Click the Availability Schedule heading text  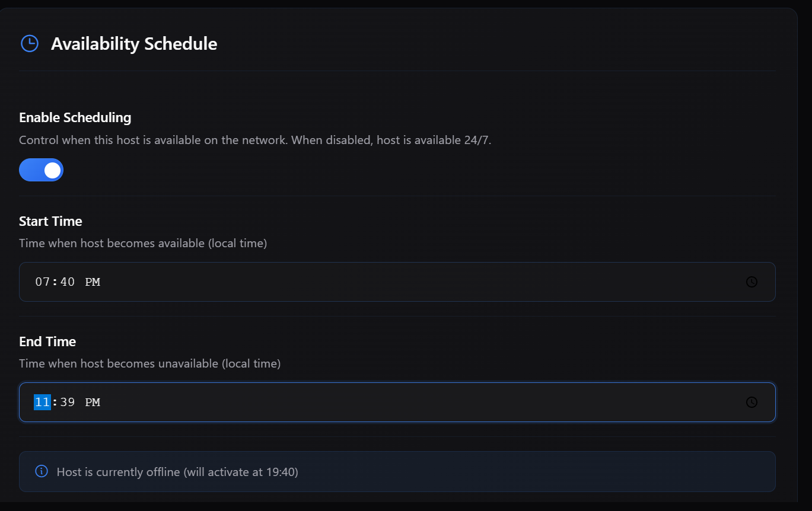click(x=134, y=43)
